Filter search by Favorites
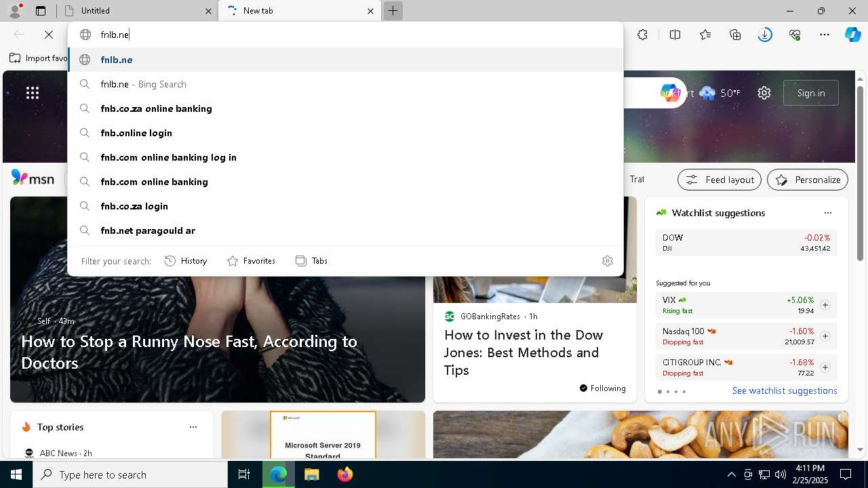 [251, 261]
